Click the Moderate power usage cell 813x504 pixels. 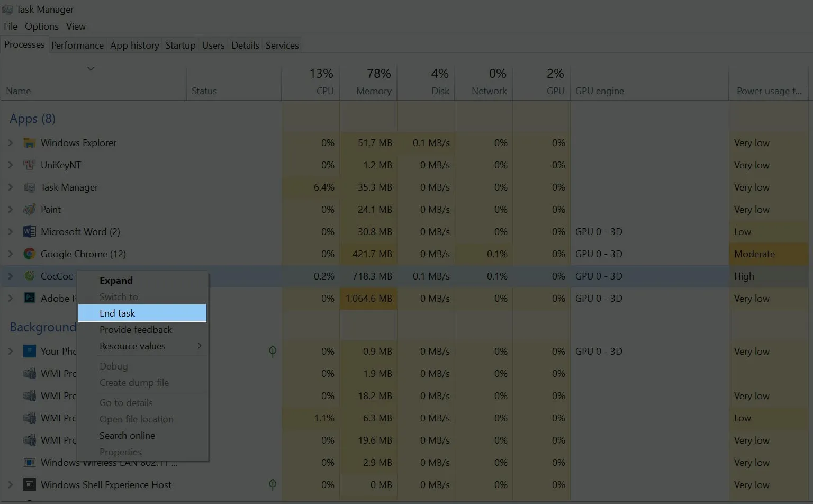coord(770,254)
